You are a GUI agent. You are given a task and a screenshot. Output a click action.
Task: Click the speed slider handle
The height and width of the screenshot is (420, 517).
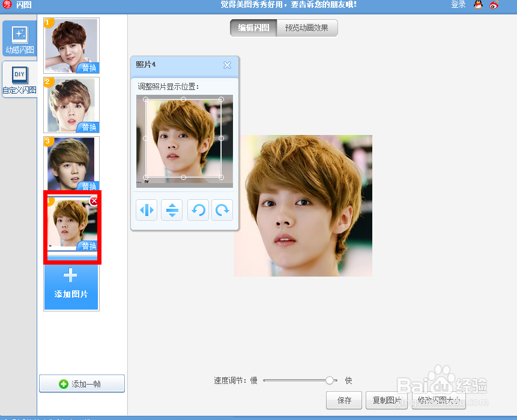click(330, 380)
